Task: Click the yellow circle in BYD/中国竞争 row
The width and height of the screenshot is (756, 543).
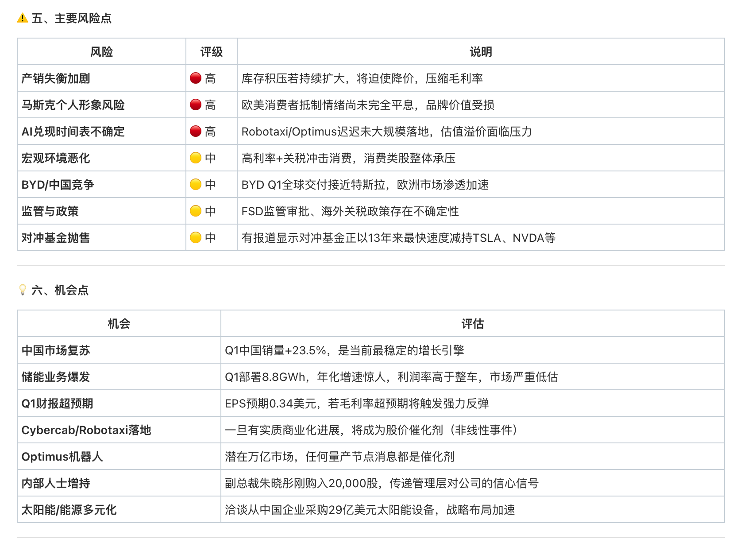Action: pos(196,185)
